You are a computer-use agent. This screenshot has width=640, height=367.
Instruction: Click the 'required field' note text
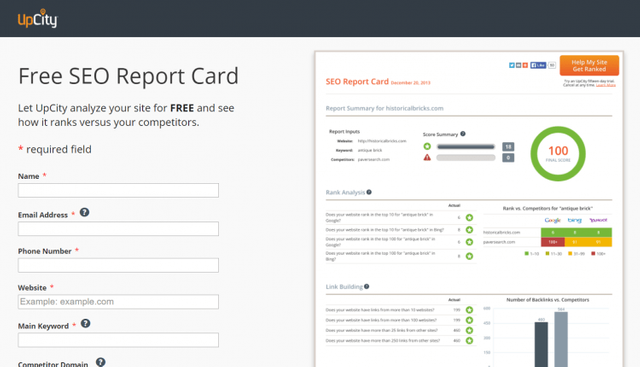(59, 149)
